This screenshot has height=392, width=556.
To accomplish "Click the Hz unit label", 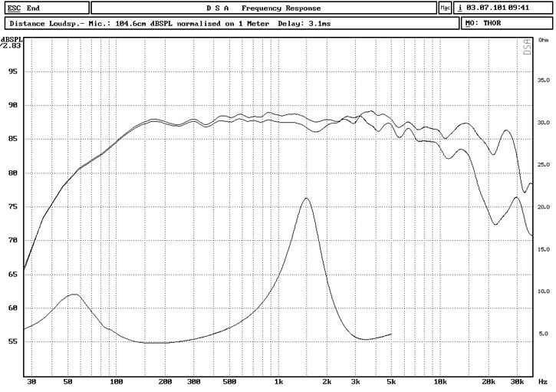I will (x=543, y=382).
